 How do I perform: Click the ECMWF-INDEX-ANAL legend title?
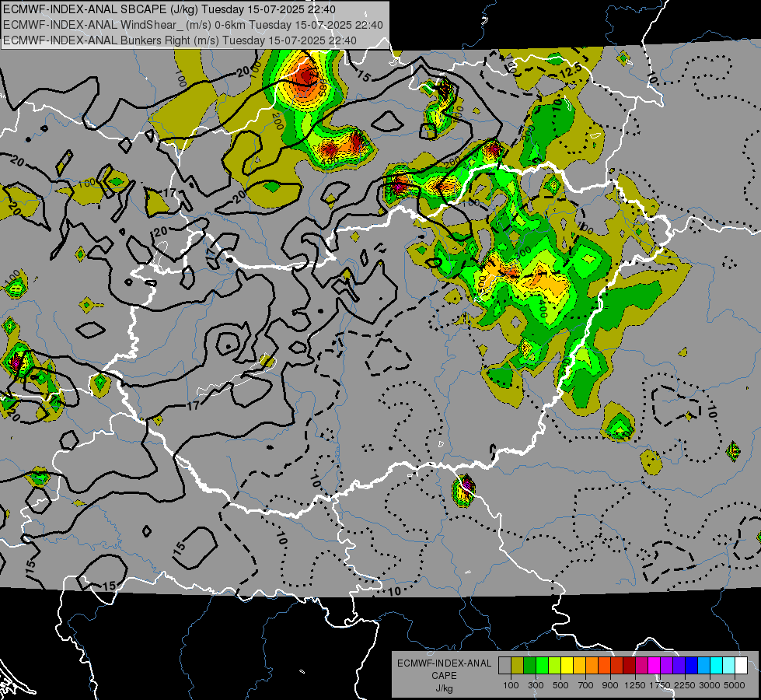[444, 663]
